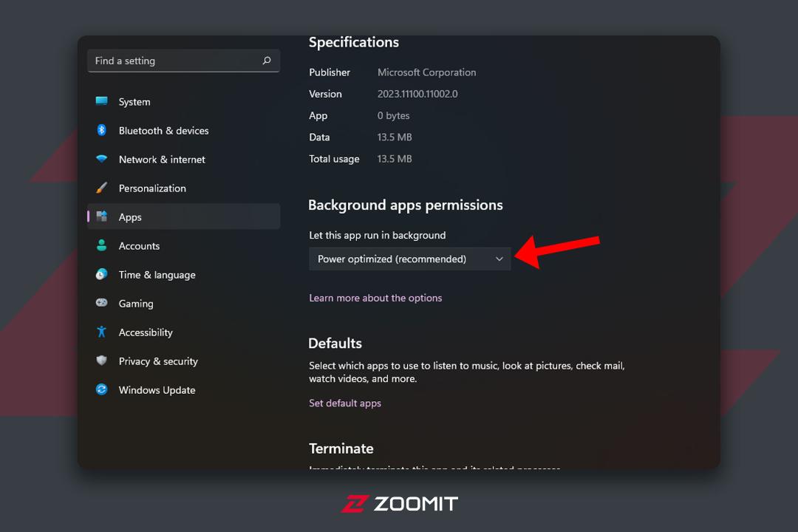Open Learn more about the options link
The image size is (798, 532).
click(375, 298)
